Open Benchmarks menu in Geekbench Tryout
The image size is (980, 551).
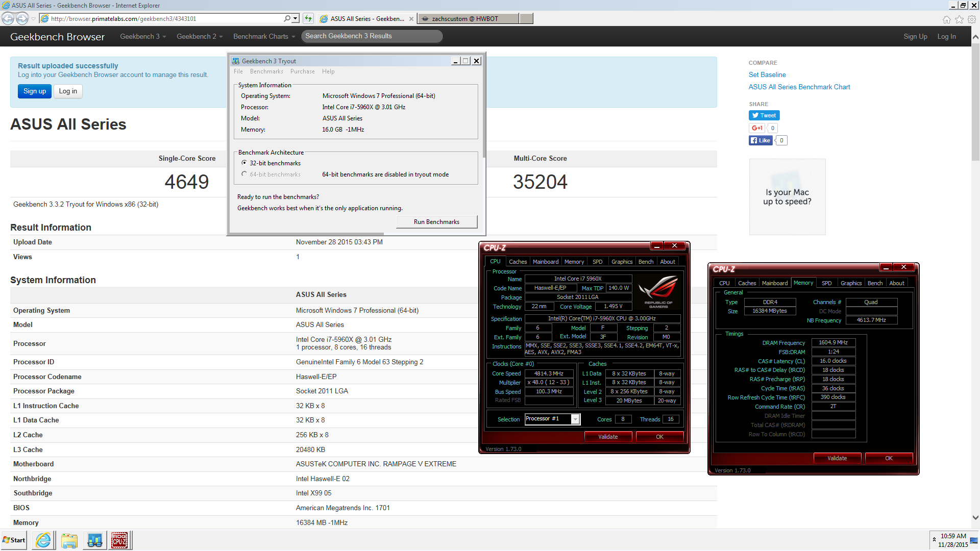coord(266,71)
